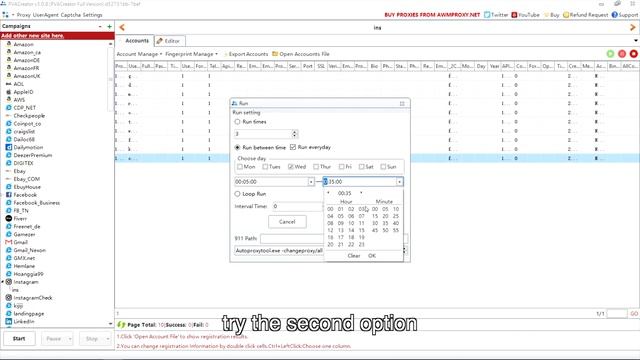Screen dimensions: 640x360
Task: Close the Run dialog window
Action: (x=402, y=103)
